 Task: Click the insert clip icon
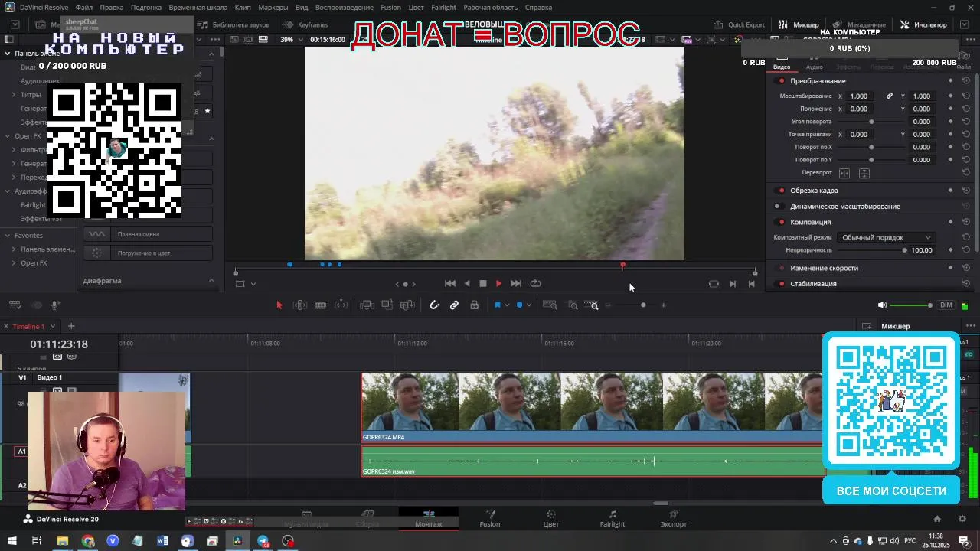coord(367,305)
